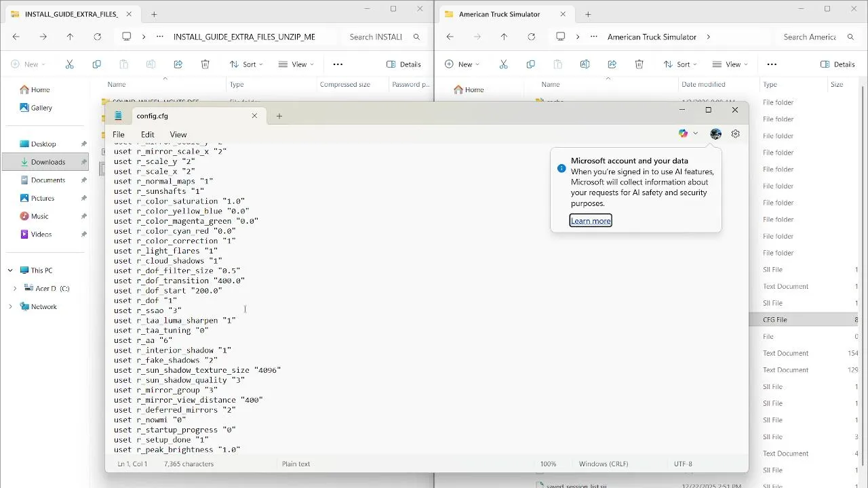
Task: Follow the Learn more link
Action: [591, 221]
